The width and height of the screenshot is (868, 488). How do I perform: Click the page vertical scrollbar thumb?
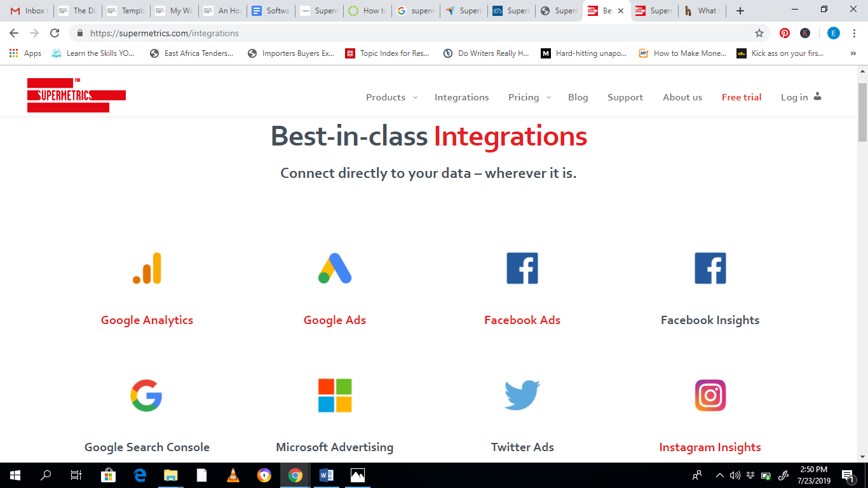click(x=862, y=112)
